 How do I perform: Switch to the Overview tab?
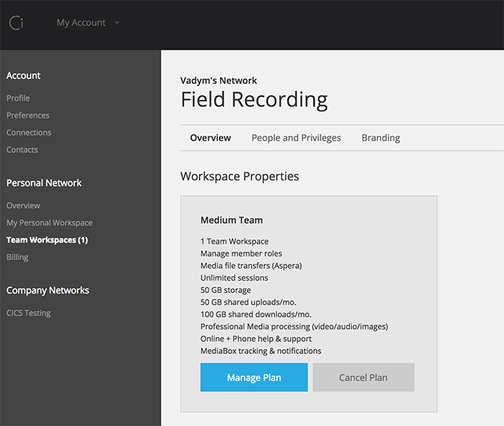click(x=210, y=138)
